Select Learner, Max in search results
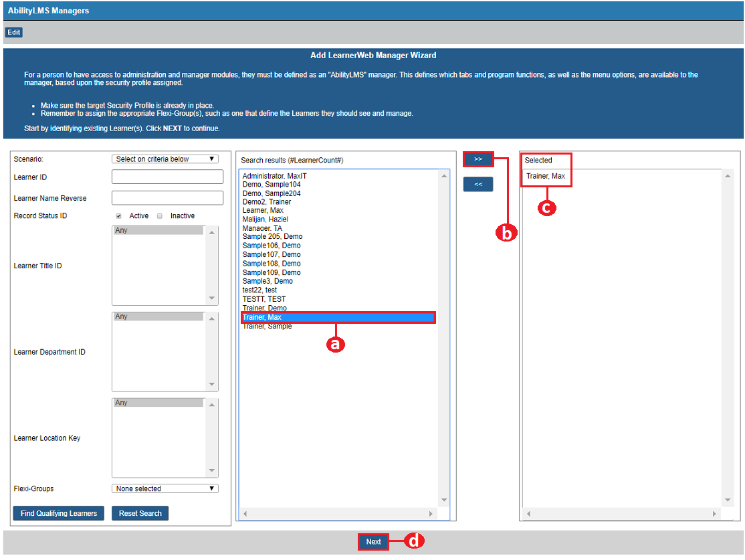This screenshot has width=745, height=560. tap(263, 211)
